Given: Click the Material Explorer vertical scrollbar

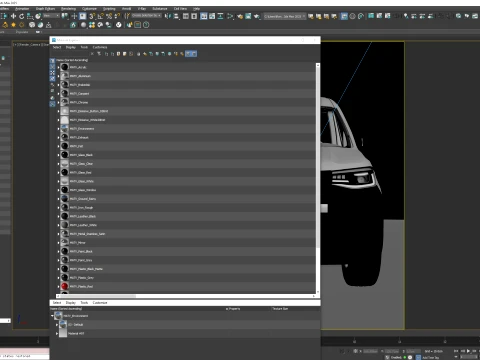Looking at the screenshot, I should click(318, 155).
